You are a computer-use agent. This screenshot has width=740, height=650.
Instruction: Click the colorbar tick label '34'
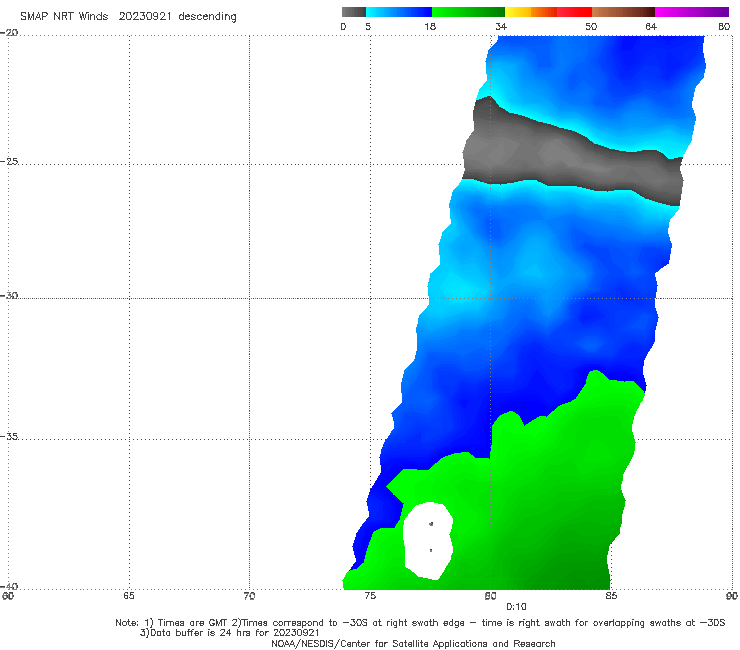click(501, 26)
